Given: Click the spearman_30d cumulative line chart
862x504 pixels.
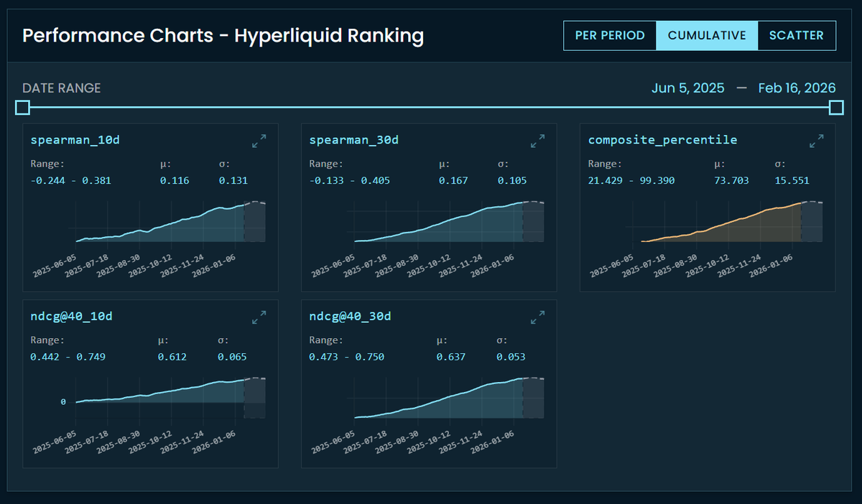Looking at the screenshot, I should (449, 223).
